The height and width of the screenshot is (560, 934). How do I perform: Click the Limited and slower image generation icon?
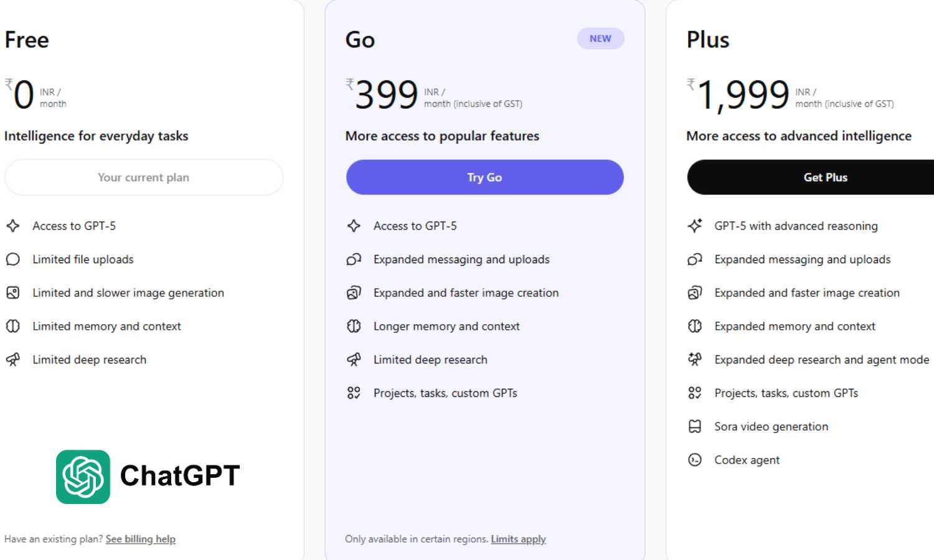tap(13, 292)
